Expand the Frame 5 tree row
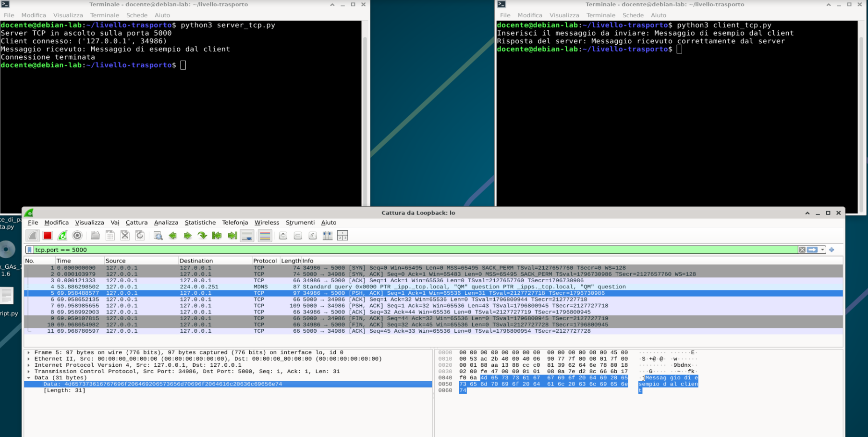This screenshot has height=437, width=868. [x=29, y=352]
